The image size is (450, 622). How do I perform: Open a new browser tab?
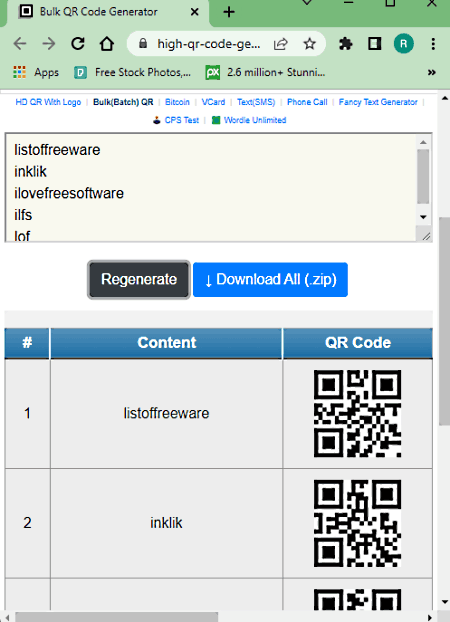pos(229,12)
